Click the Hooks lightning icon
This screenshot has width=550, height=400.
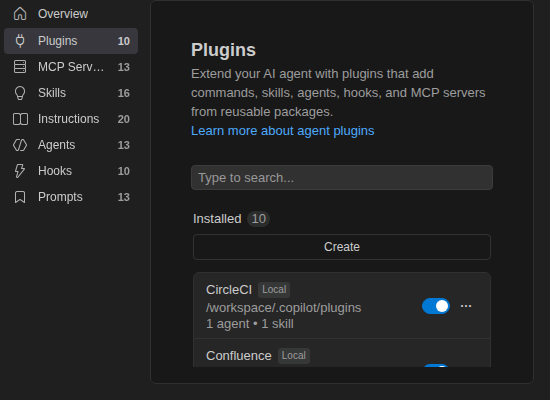pyautogui.click(x=20, y=171)
